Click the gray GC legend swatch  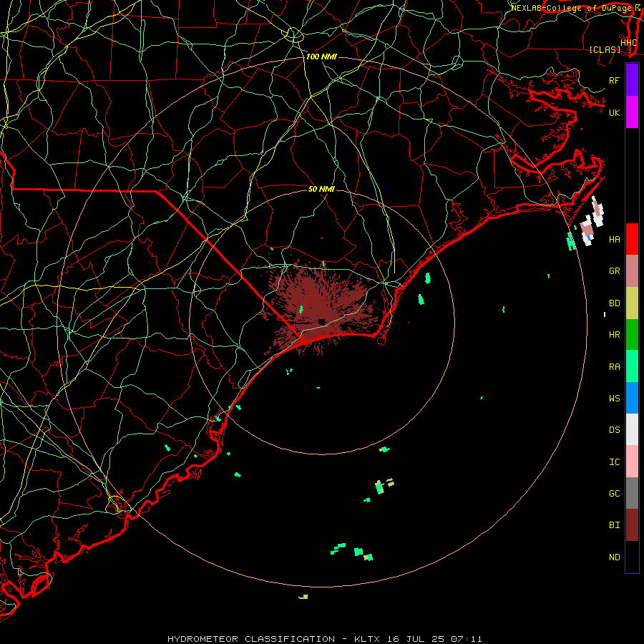point(632,493)
